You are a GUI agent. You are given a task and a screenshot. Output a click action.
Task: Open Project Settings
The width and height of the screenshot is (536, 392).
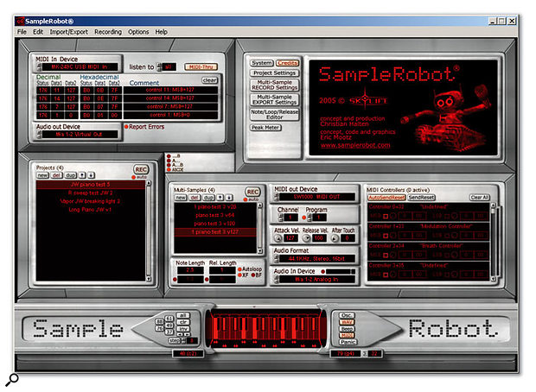tap(275, 73)
